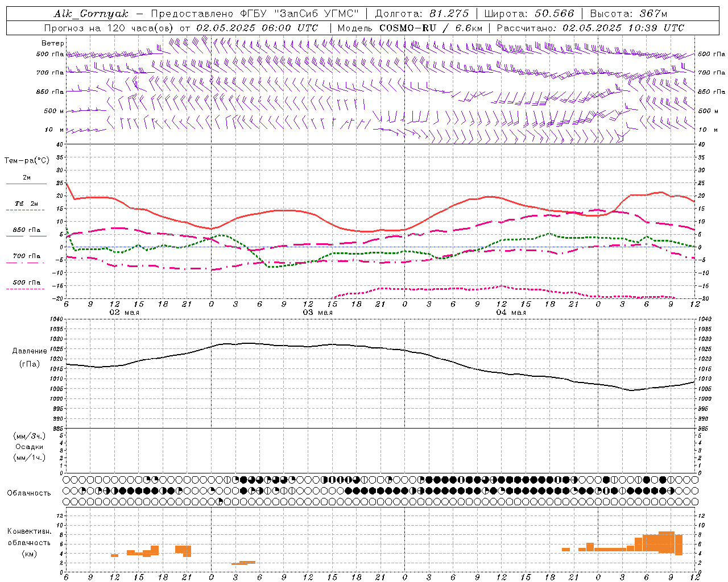Click the Рассчитано: 02.05.2025 10:39 UTC text
Screen dimensions: 728x582
tap(590, 28)
